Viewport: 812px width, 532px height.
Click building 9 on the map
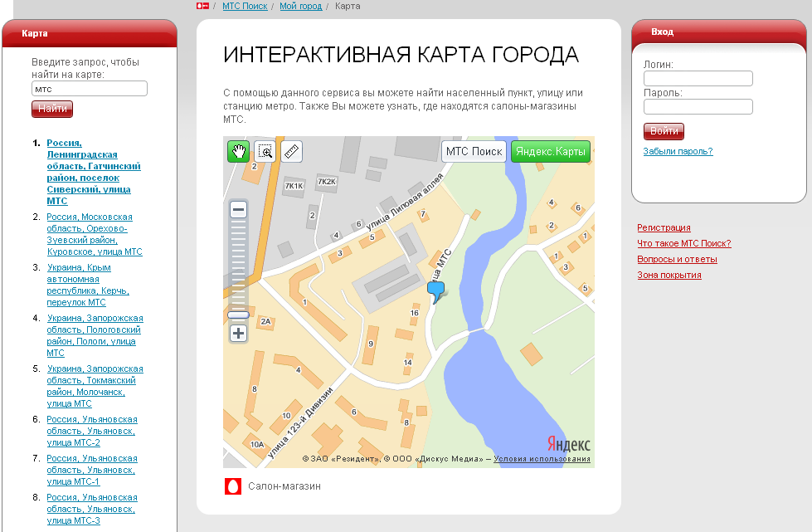pyautogui.click(x=371, y=344)
